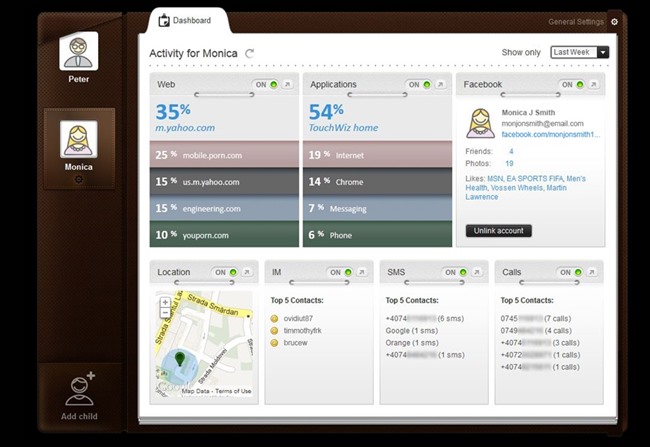The height and width of the screenshot is (447, 650).
Task: Click the 0749 number with 4 calls
Action: click(536, 331)
